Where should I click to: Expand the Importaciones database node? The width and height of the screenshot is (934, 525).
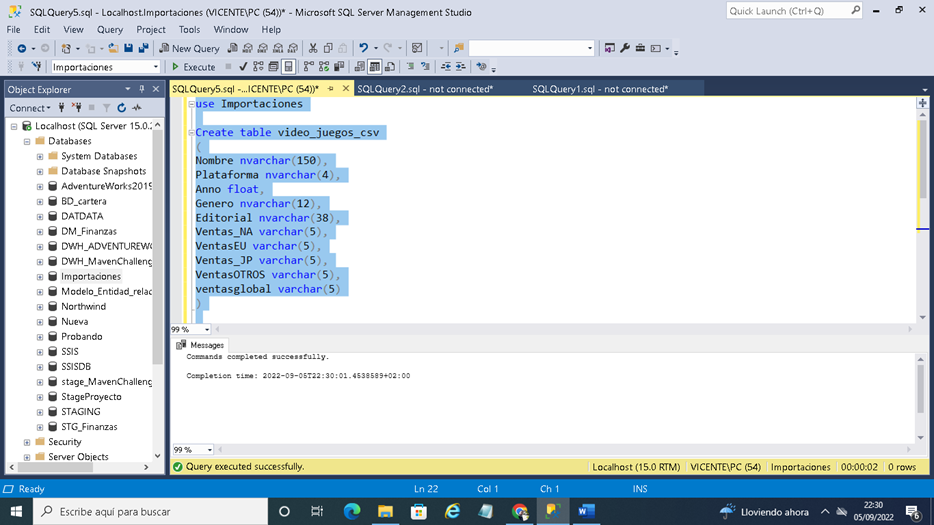[x=40, y=277]
